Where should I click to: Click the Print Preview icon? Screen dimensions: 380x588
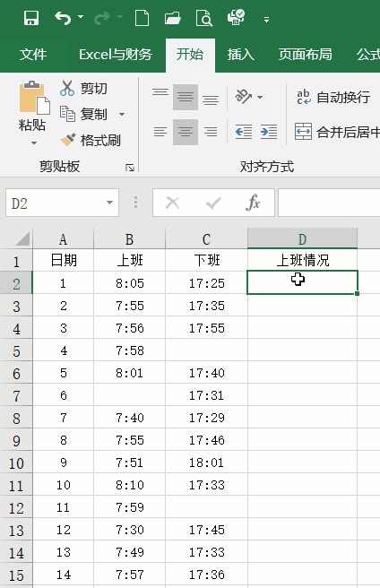click(204, 18)
